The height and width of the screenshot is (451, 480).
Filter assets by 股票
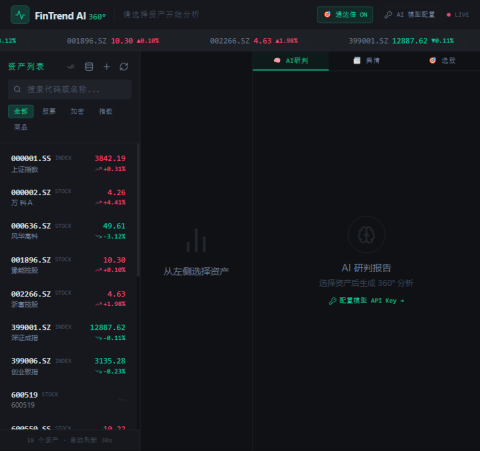coord(49,111)
